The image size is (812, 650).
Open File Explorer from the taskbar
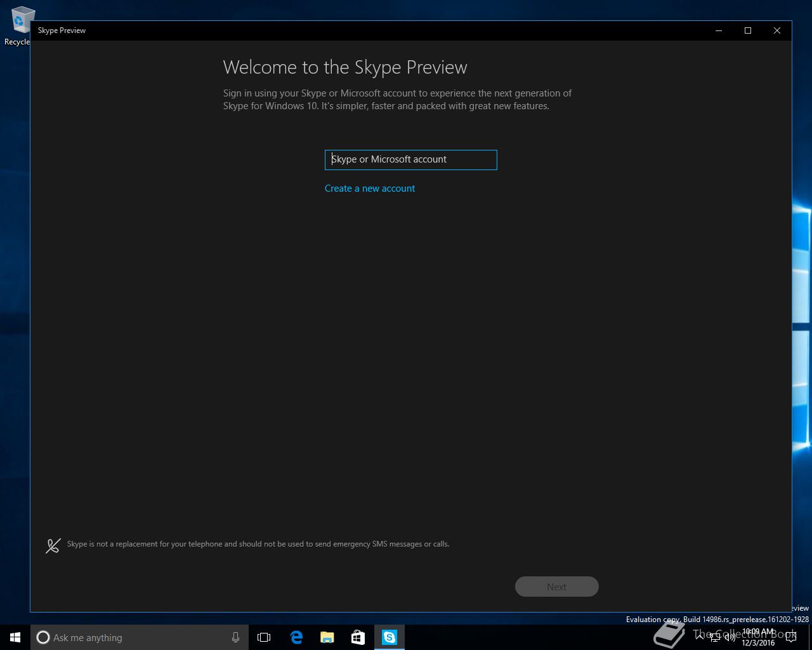[x=327, y=637]
